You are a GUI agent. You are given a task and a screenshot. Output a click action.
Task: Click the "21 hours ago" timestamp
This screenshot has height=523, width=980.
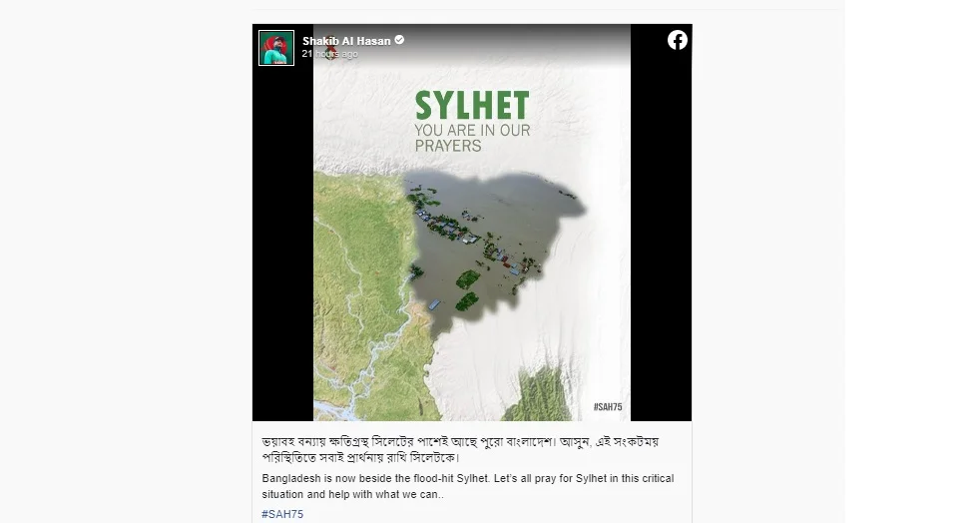point(329,54)
